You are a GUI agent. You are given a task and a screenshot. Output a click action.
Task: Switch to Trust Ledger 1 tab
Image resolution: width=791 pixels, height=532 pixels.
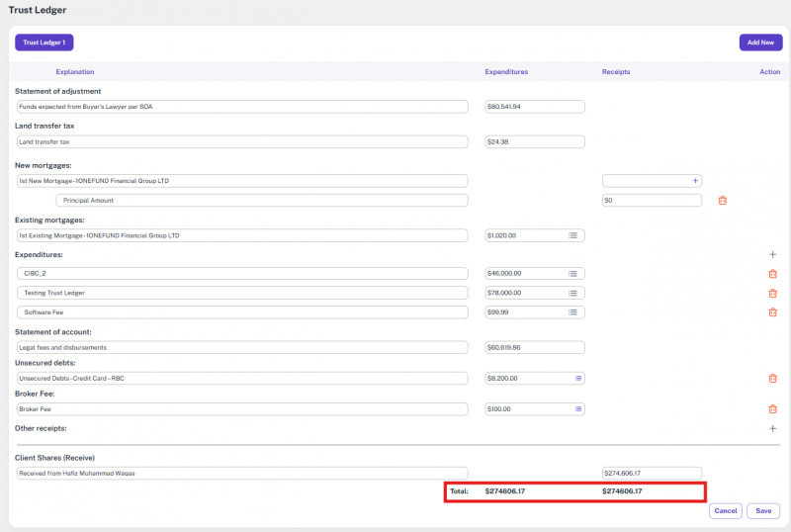pos(44,43)
